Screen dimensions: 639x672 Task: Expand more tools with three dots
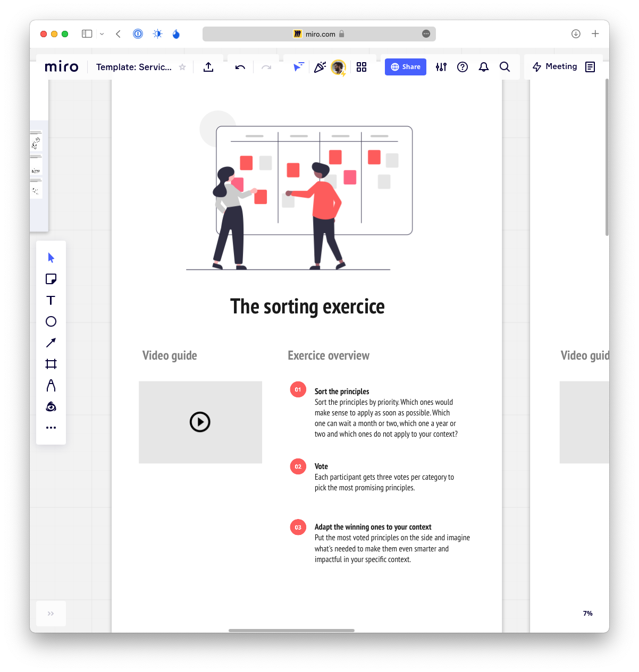click(51, 428)
